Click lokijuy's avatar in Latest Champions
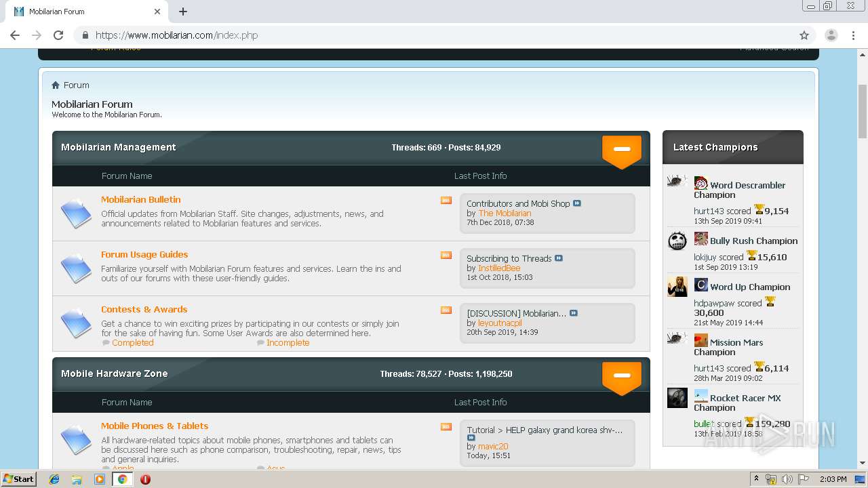This screenshot has height=488, width=868. coord(677,241)
